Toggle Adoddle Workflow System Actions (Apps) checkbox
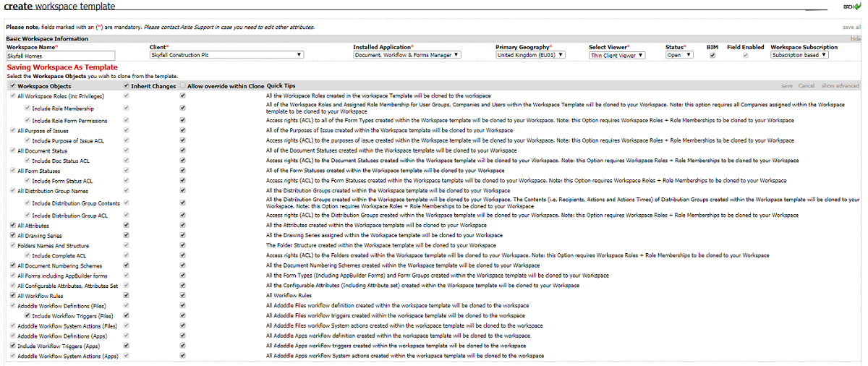 coord(12,356)
